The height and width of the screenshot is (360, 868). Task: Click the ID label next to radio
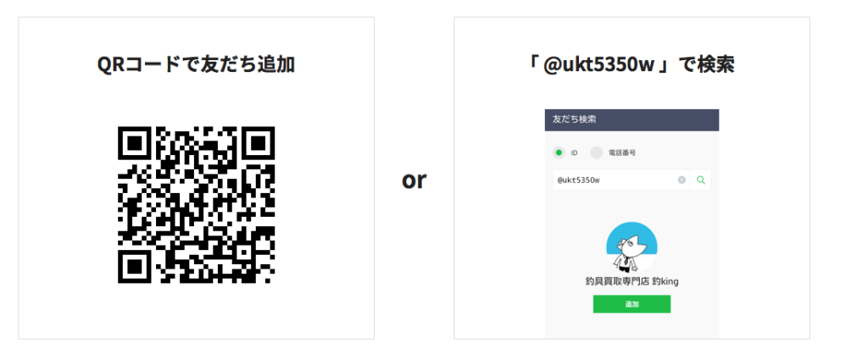(574, 152)
